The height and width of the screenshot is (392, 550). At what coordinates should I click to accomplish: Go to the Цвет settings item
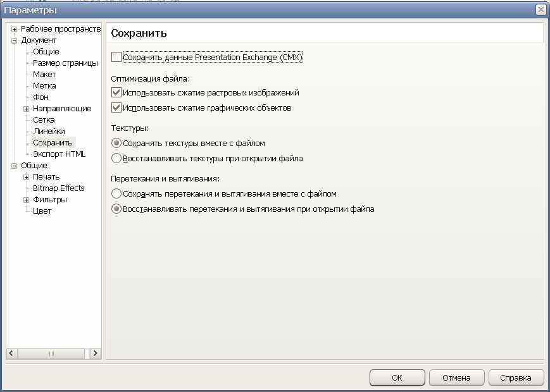coord(42,211)
